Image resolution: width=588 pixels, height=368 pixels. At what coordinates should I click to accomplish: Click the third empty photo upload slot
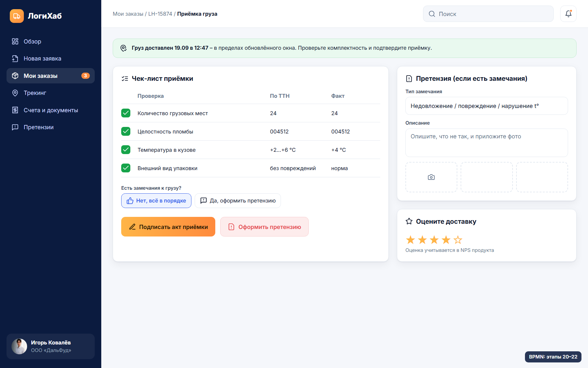click(542, 177)
